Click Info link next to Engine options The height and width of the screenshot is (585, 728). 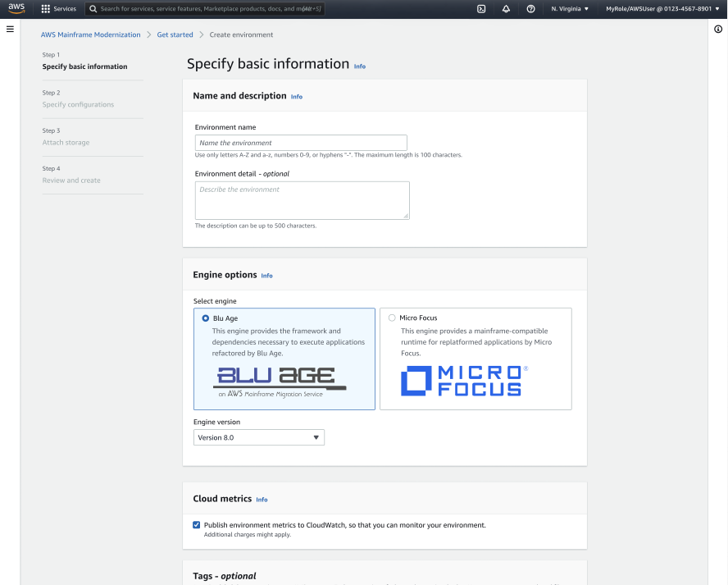click(x=266, y=276)
